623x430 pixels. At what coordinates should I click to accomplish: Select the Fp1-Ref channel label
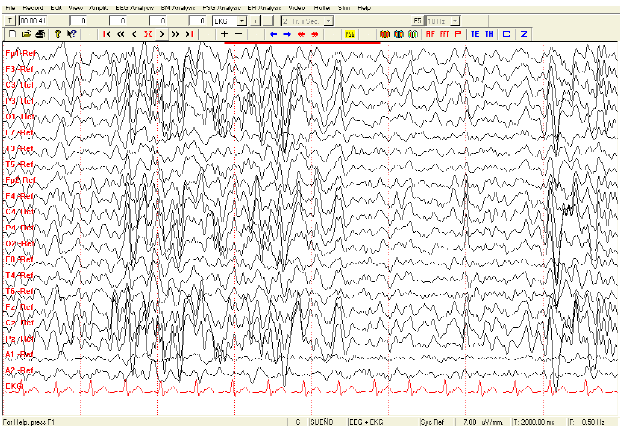point(21,53)
